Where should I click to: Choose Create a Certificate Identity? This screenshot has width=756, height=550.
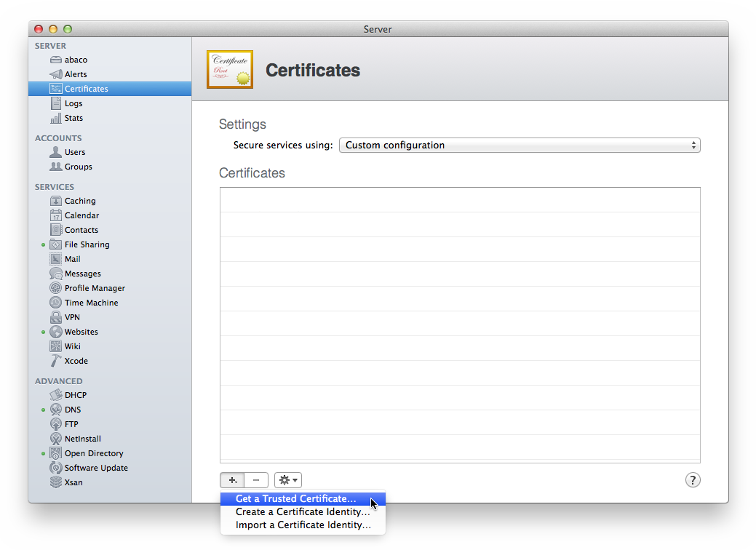click(303, 512)
